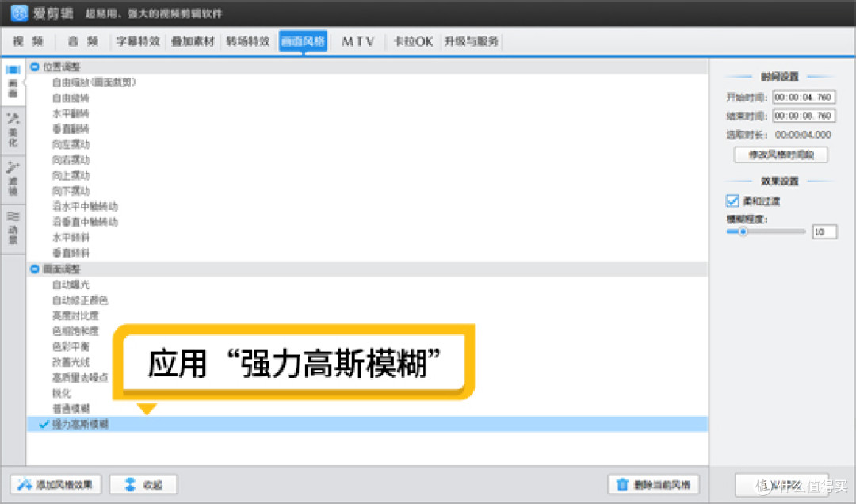Select 亮度对比度 style
This screenshot has height=504, width=856.
coord(75,315)
